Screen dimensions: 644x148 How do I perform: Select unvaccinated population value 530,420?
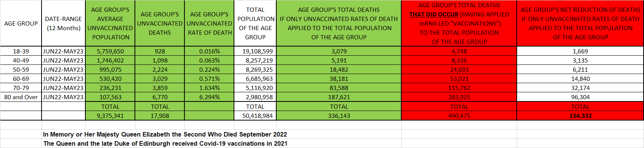(110, 79)
